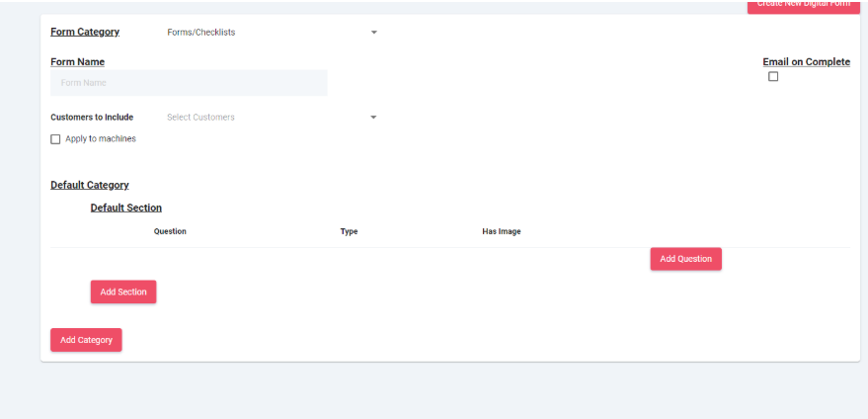The image size is (868, 419).
Task: Select the Default Category heading
Action: tap(90, 186)
